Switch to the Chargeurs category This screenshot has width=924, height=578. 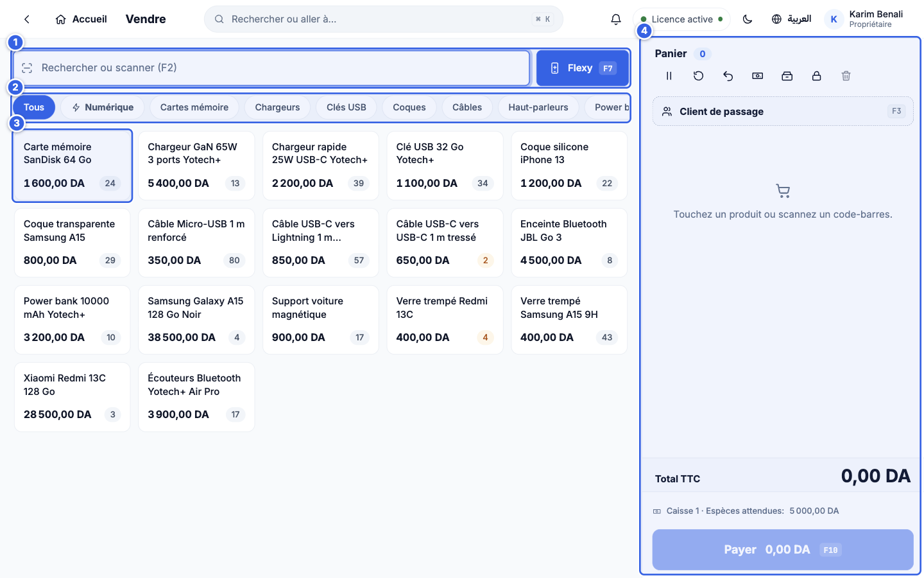(x=277, y=107)
